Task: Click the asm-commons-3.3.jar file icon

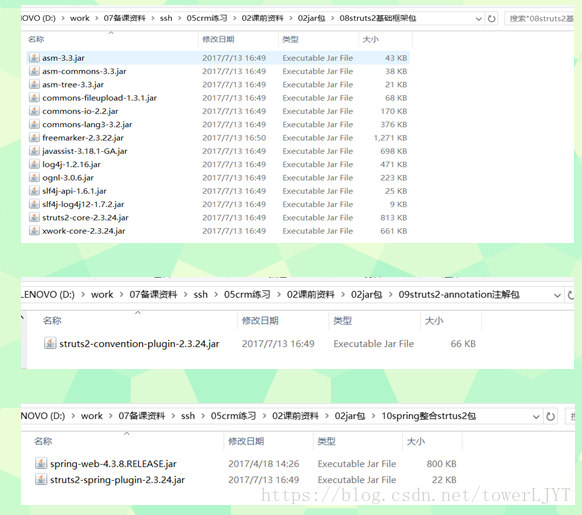Action: pos(34,71)
